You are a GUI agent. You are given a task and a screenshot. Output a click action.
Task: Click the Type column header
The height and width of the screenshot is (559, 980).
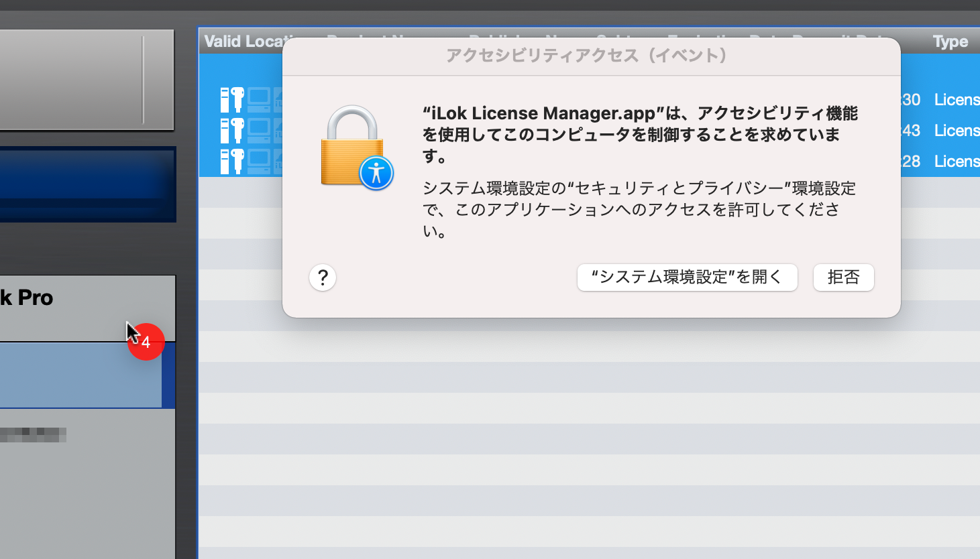pos(950,41)
